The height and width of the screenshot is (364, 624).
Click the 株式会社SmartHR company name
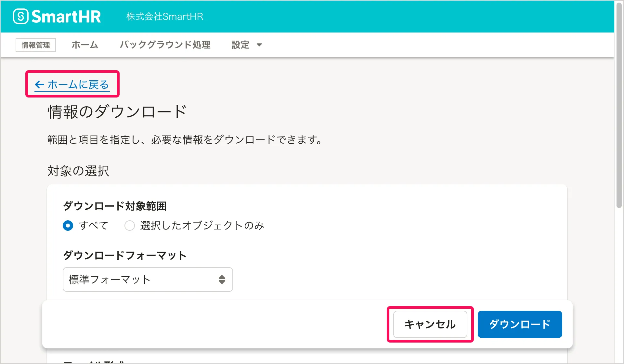[164, 17]
